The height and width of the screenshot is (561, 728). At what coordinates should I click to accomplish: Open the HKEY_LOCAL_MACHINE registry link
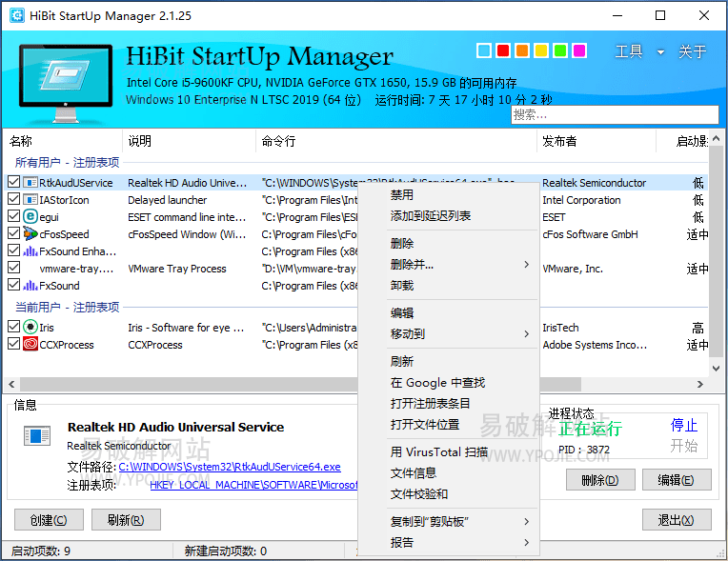click(x=253, y=485)
